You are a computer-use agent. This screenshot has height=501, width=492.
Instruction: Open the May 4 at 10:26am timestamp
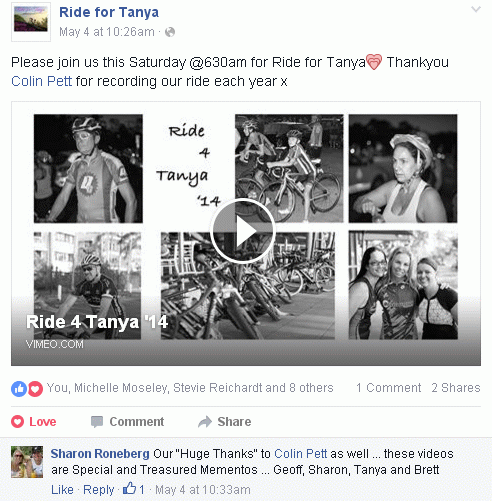point(107,32)
